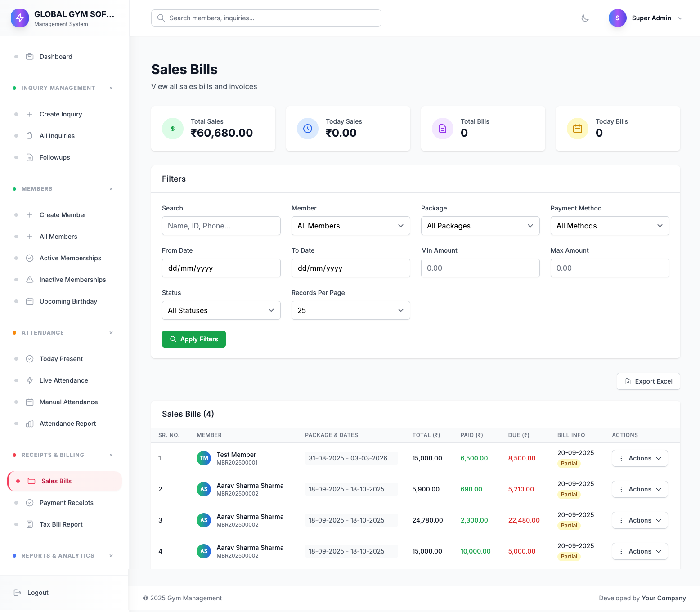
Task: Click the Upcoming Birthday calendar icon
Action: 29,301
